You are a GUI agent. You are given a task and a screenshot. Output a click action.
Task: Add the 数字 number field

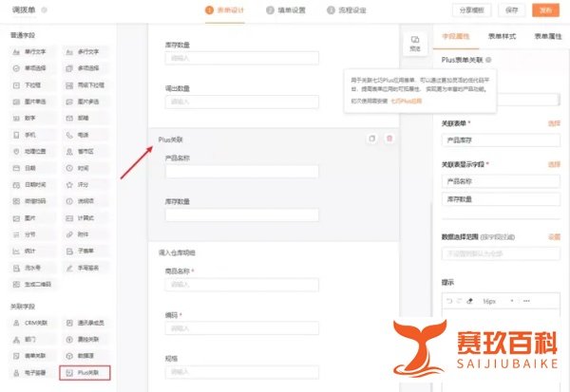pos(32,119)
